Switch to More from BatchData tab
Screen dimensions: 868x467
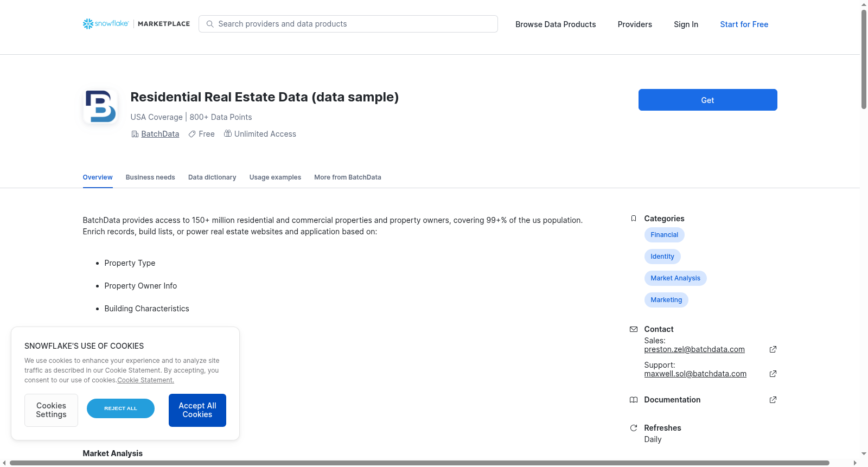[x=348, y=177]
